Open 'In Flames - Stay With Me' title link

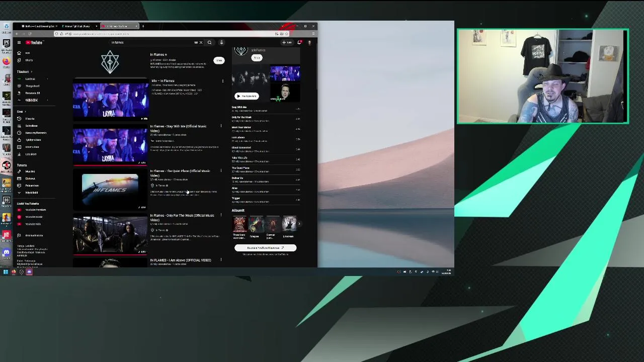point(178,128)
